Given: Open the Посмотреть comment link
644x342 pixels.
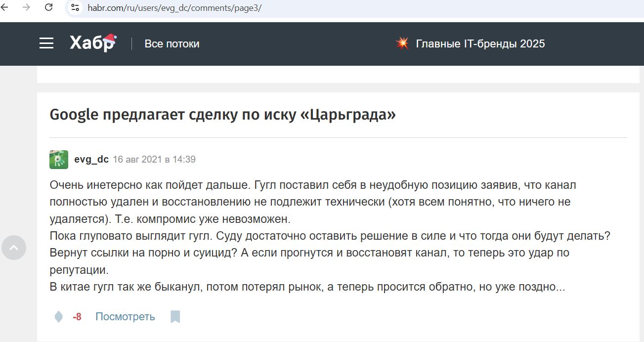Looking at the screenshot, I should (125, 316).
